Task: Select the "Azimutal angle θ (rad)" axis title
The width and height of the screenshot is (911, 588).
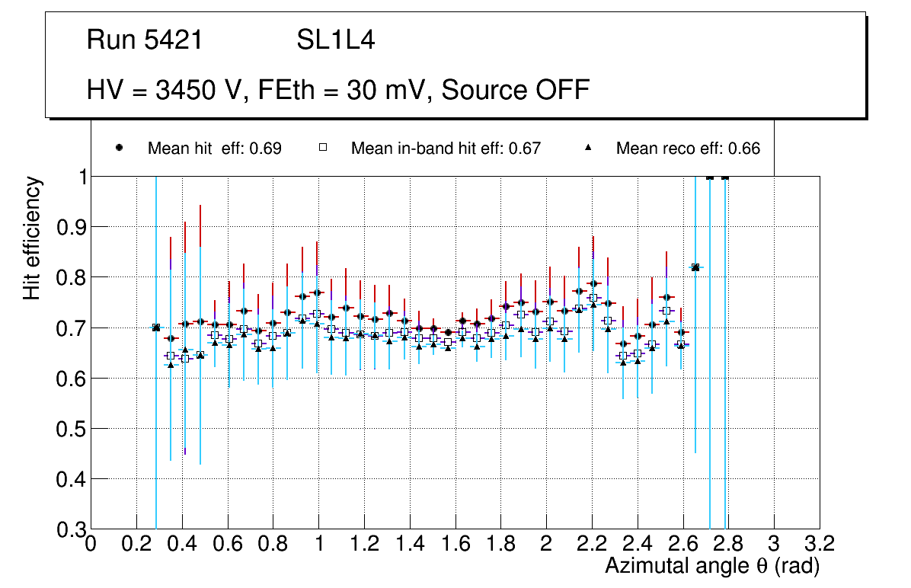Action: (712, 566)
